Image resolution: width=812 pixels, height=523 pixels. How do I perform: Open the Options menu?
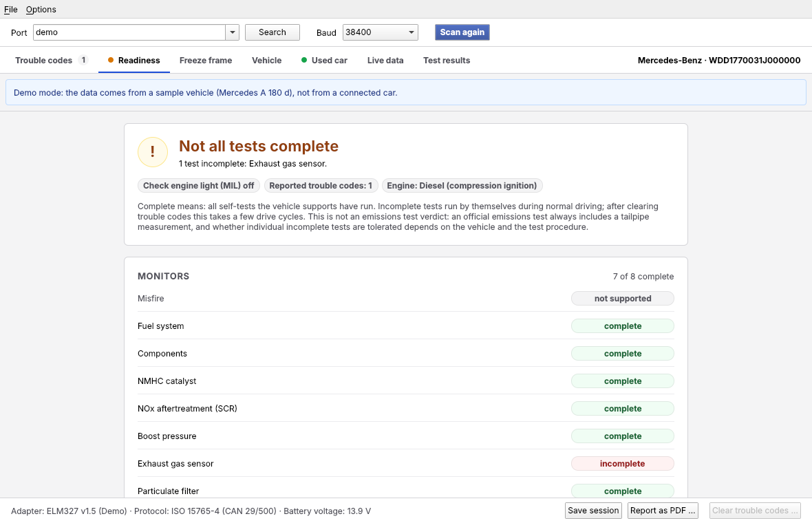click(x=41, y=10)
